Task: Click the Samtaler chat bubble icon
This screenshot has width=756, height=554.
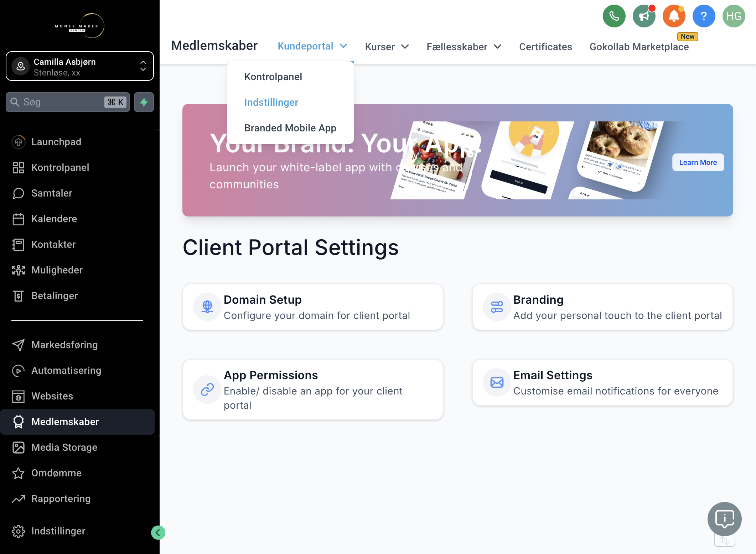Action: click(19, 193)
